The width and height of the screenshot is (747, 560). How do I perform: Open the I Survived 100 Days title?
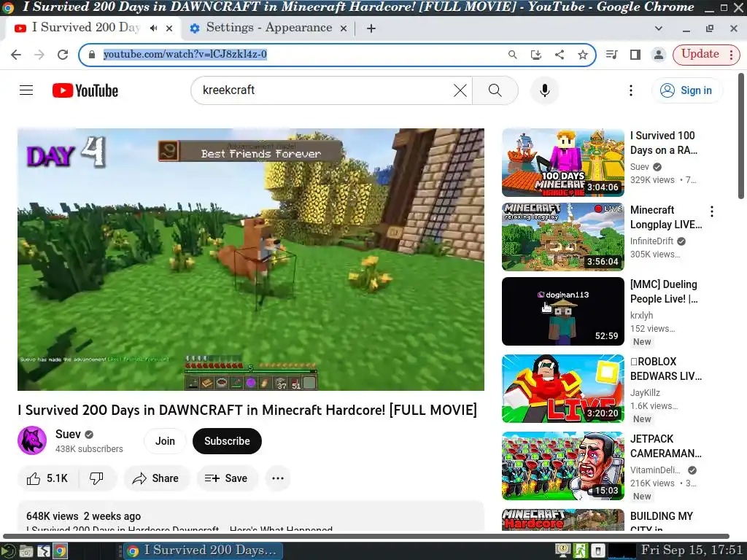[x=664, y=143]
